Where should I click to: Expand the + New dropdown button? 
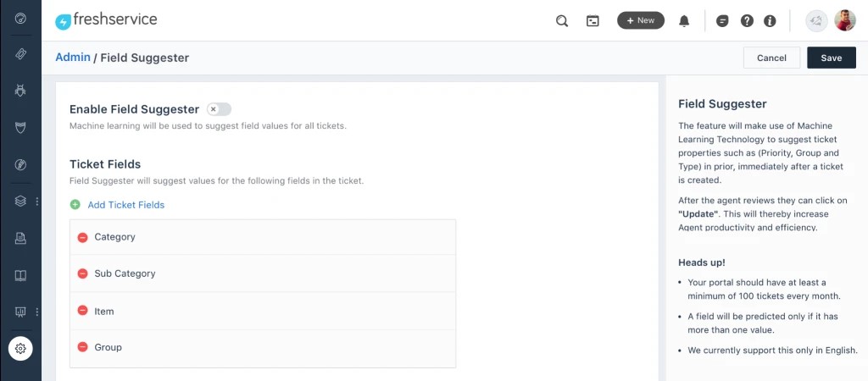click(641, 20)
